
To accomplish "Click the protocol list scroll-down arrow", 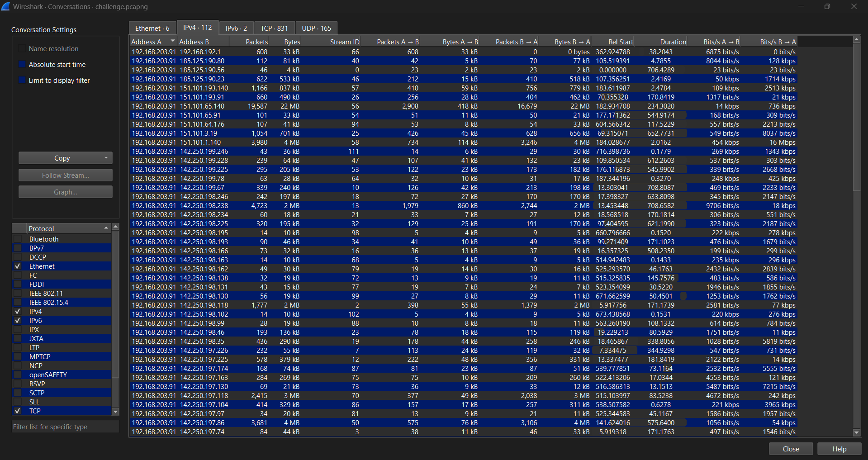I will click(115, 412).
